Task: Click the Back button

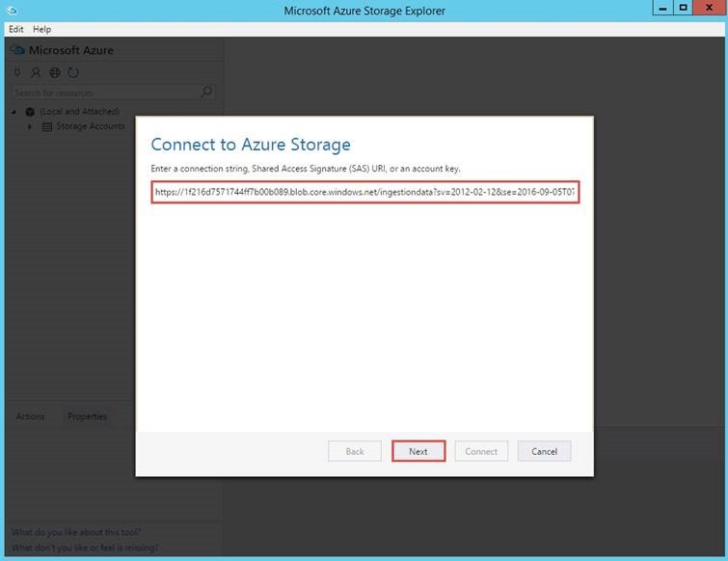Action: click(x=355, y=451)
